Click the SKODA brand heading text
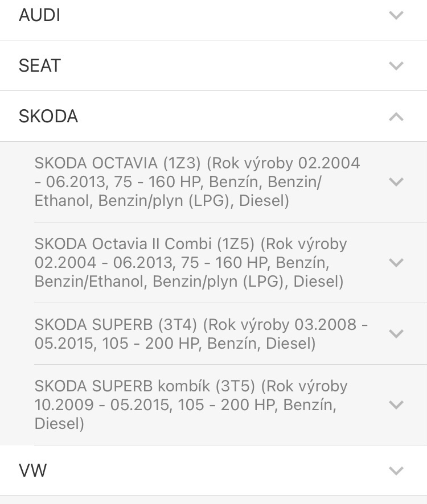427x504 pixels. click(x=48, y=117)
